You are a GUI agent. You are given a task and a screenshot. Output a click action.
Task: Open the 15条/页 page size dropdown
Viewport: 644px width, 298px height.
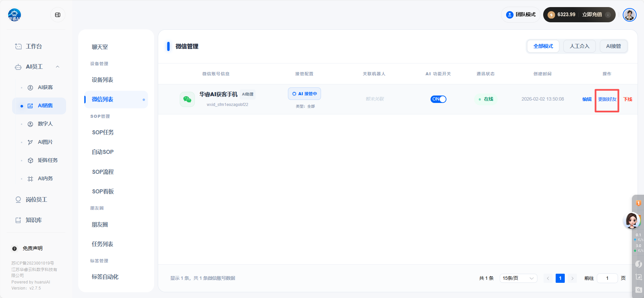click(x=518, y=278)
